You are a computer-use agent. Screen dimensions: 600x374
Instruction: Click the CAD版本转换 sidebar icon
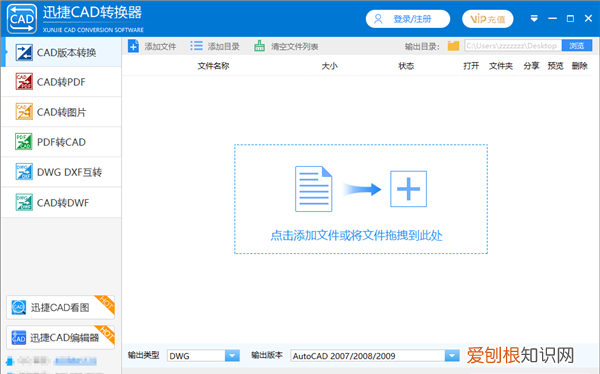pos(24,52)
